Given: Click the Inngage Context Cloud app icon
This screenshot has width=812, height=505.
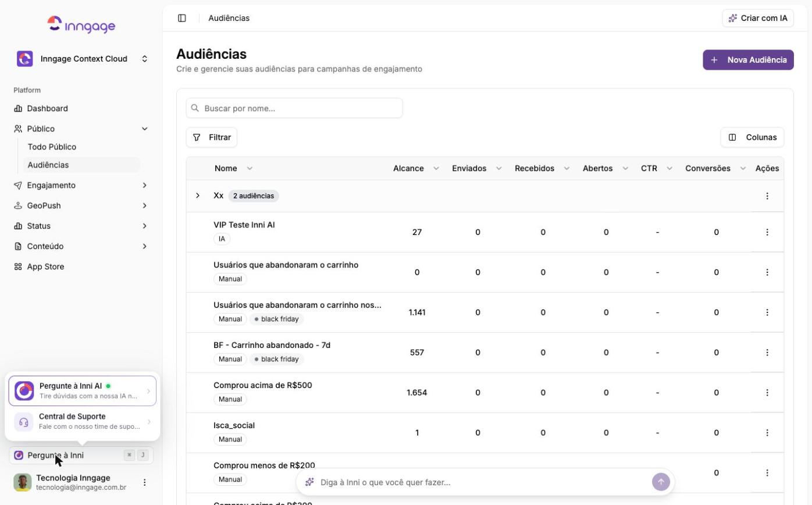Looking at the screenshot, I should [x=25, y=59].
